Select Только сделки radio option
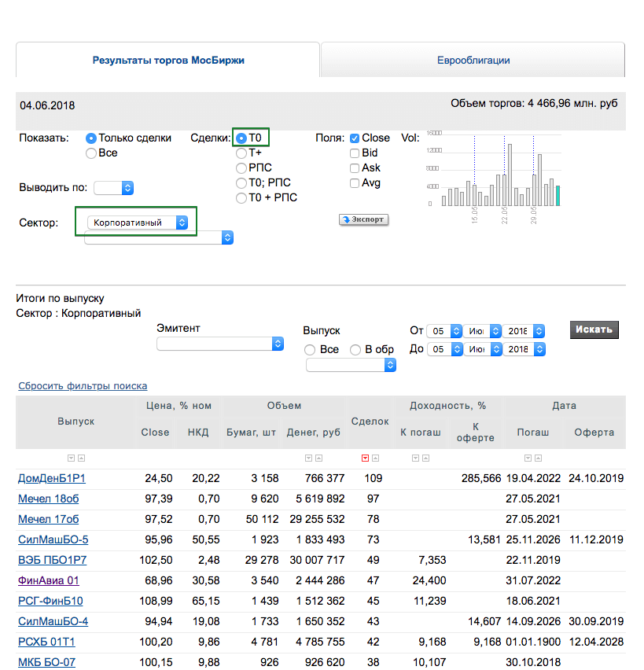Viewport: 644px width, 670px height. coord(91,138)
